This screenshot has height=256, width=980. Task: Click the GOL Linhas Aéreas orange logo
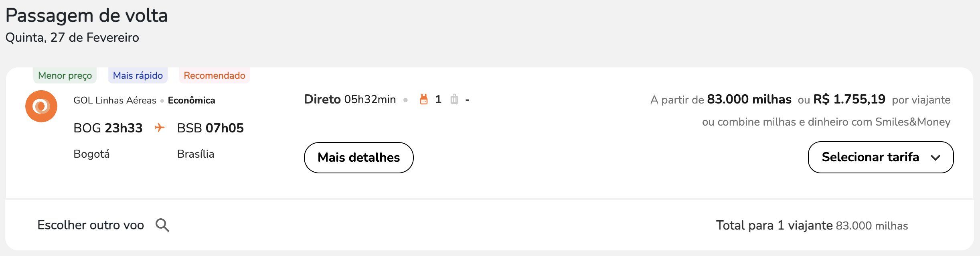(x=41, y=106)
